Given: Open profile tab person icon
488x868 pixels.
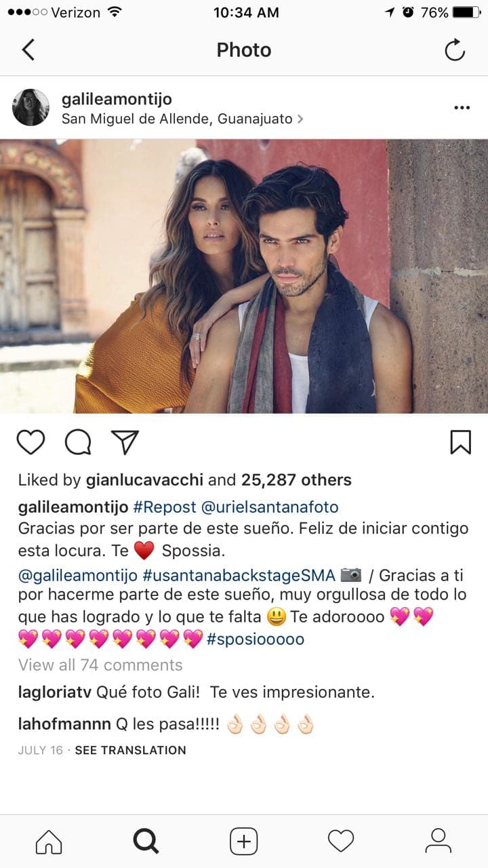Looking at the screenshot, I should (x=439, y=842).
